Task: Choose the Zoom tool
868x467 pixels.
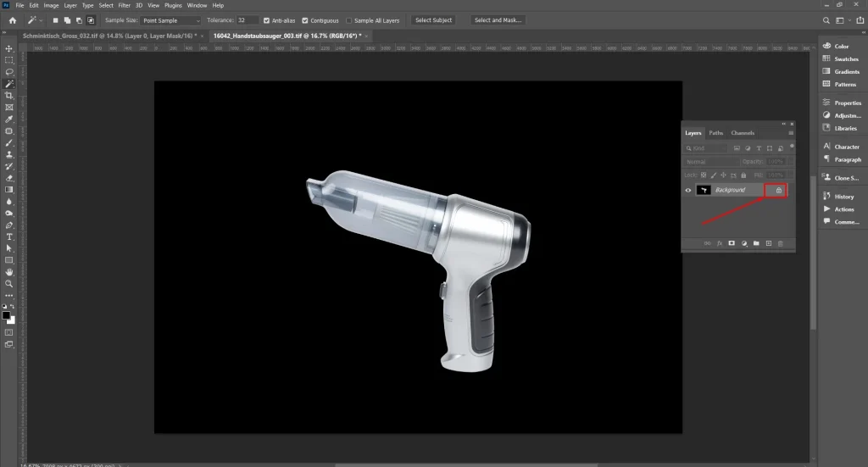Action: point(9,284)
